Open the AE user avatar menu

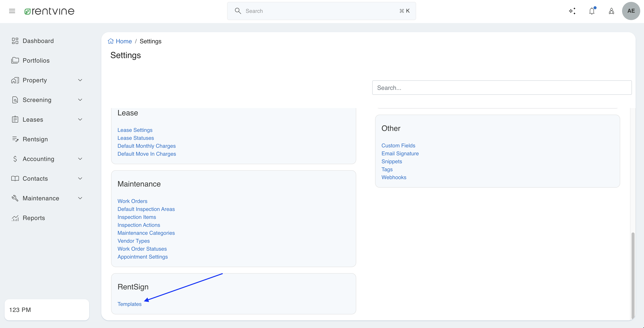tap(631, 11)
